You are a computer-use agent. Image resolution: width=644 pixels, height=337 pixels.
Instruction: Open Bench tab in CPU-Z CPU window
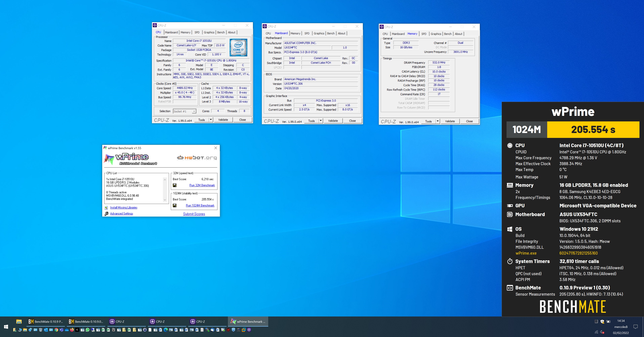click(221, 32)
